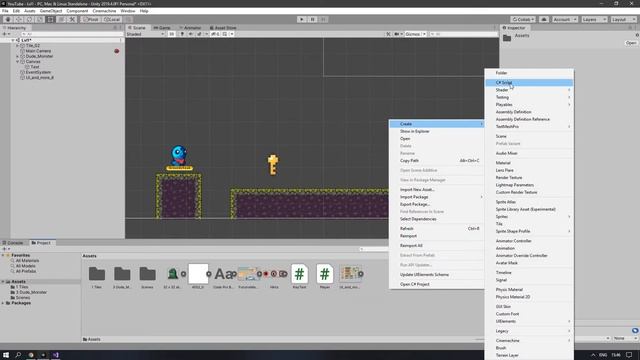Click Show in Explorer menu item

click(437, 131)
